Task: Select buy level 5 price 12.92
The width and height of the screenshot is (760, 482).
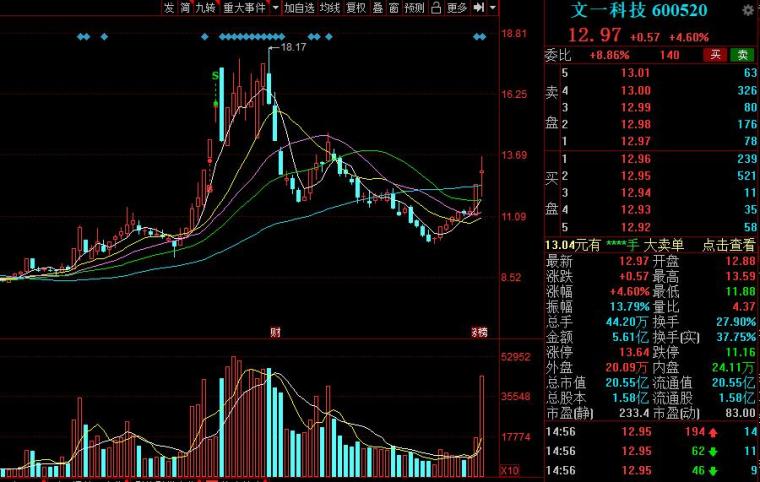Action: (x=635, y=227)
